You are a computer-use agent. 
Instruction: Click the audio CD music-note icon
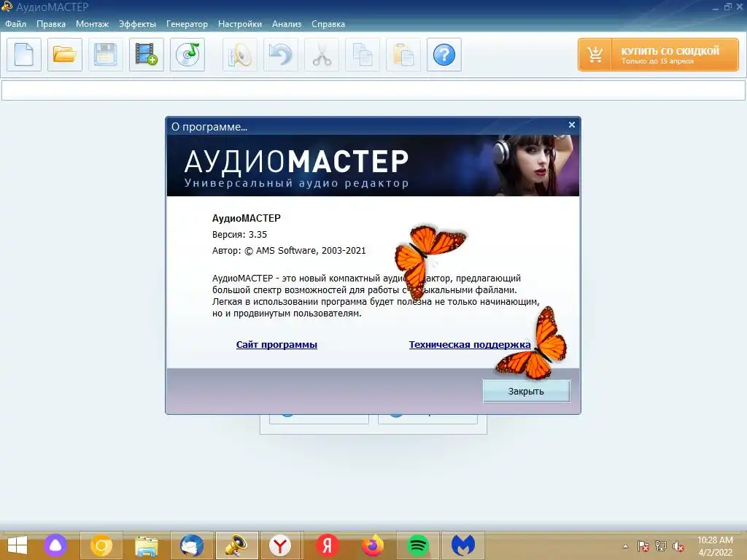coord(187,55)
